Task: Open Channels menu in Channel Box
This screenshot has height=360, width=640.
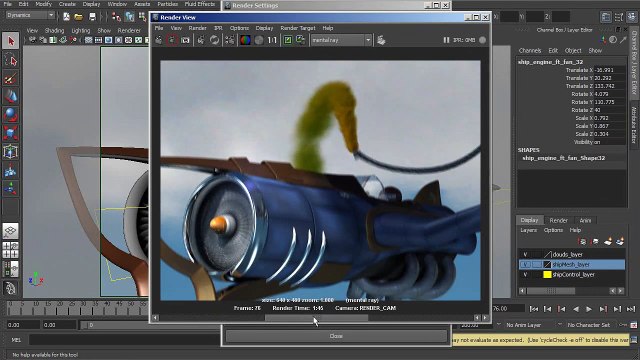Action: [x=530, y=51]
